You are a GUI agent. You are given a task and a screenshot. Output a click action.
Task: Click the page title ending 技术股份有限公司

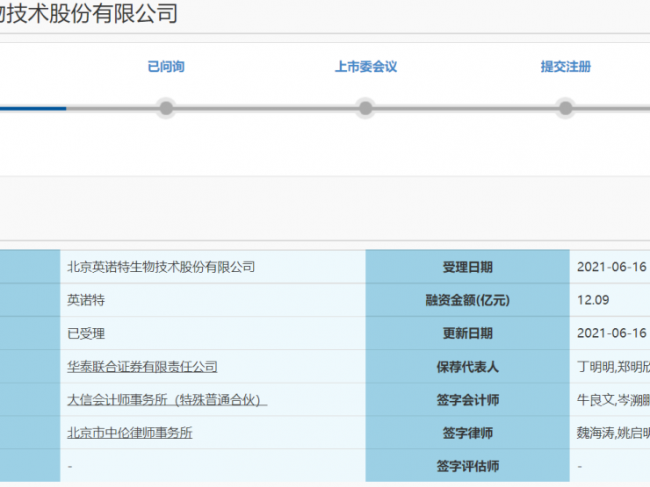point(89,13)
